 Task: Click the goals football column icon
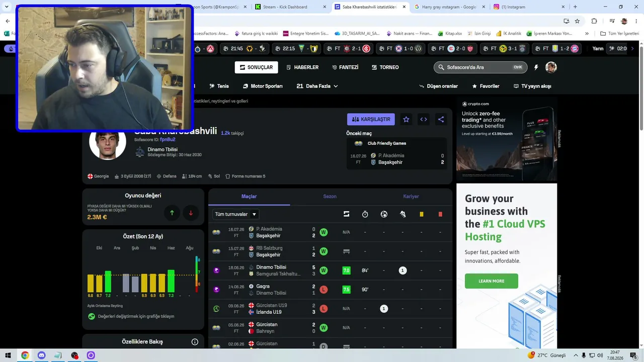[x=384, y=214]
